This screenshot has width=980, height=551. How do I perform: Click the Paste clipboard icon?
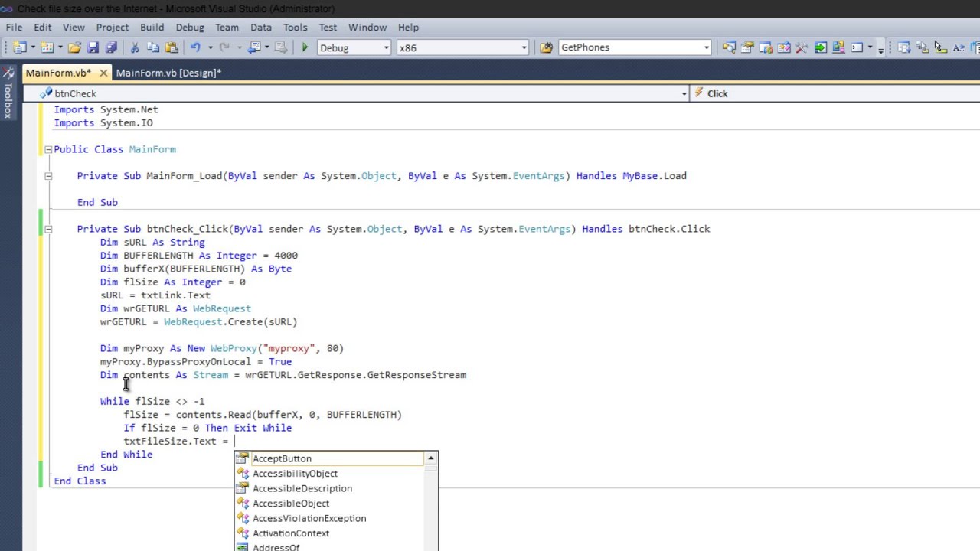[171, 47]
